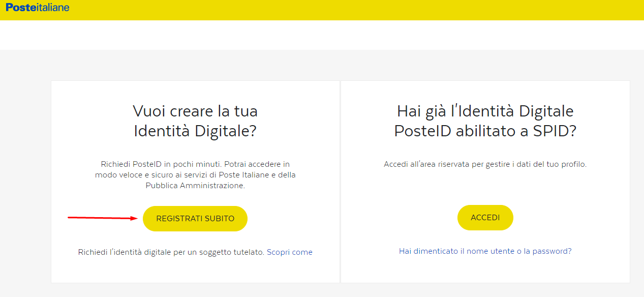Open the Scopri come link
This screenshot has width=644, height=297.
pyautogui.click(x=289, y=252)
